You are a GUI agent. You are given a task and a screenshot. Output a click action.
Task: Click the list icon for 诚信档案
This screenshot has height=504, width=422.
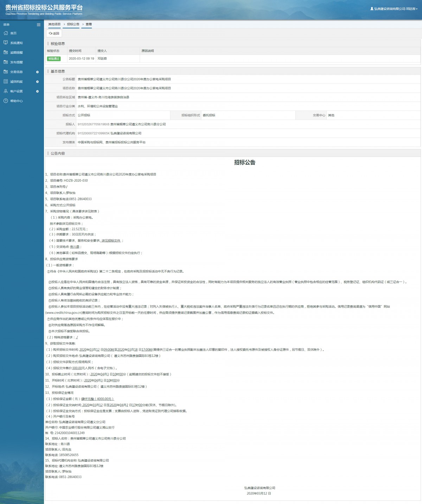[6, 81]
